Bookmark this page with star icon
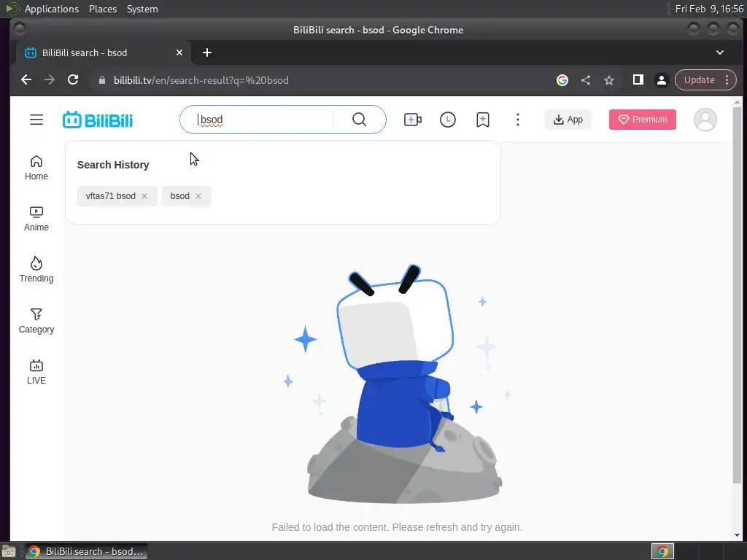Screen dimensions: 747x560 pos(609,80)
